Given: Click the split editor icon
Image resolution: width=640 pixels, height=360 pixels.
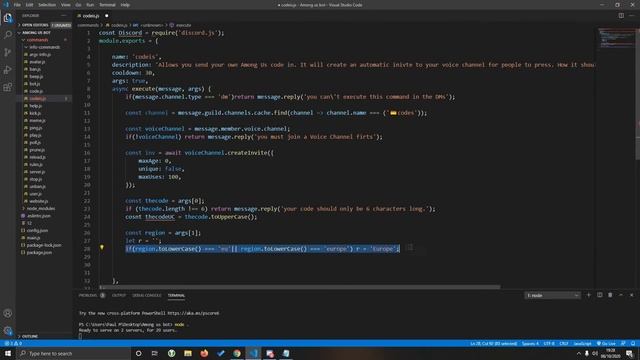Looking at the screenshot, I should (621, 16).
